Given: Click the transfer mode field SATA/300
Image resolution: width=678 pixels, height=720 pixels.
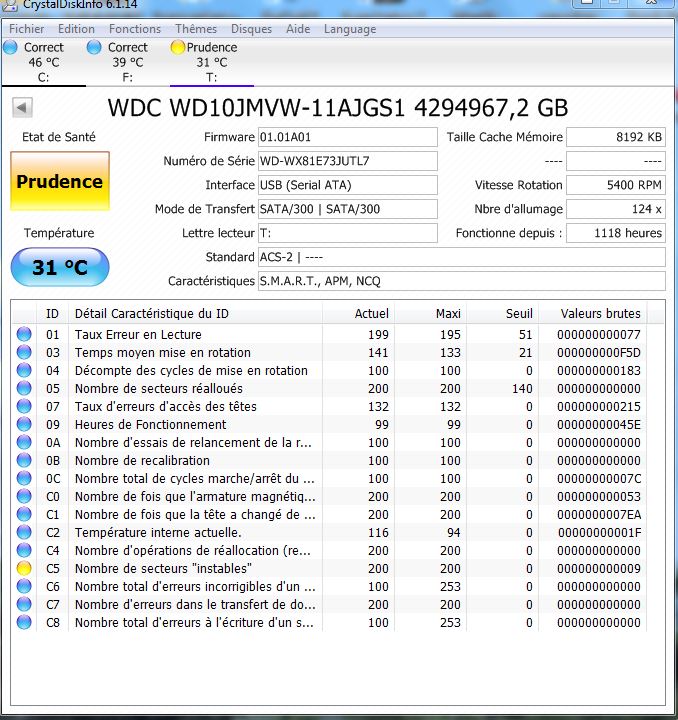Looking at the screenshot, I should point(347,209).
